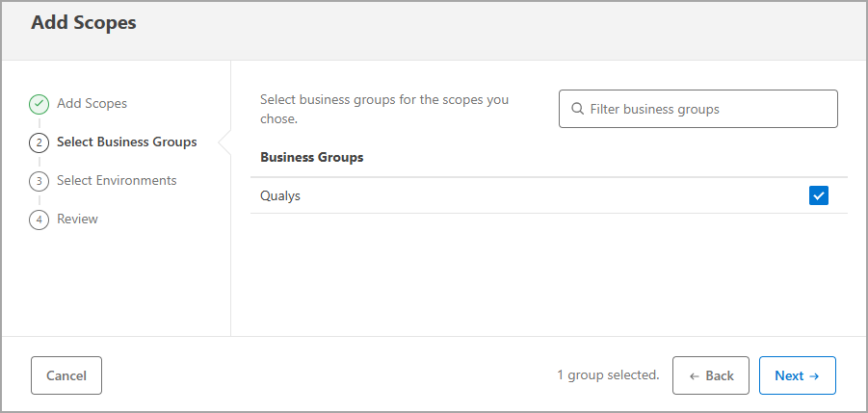Click the step 4 circle icon
868x413 pixels.
(x=39, y=219)
